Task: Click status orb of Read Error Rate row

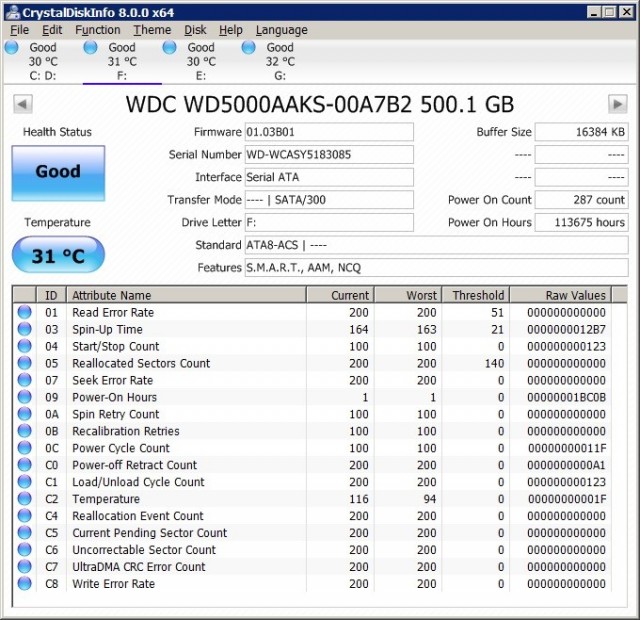Action: click(24, 312)
